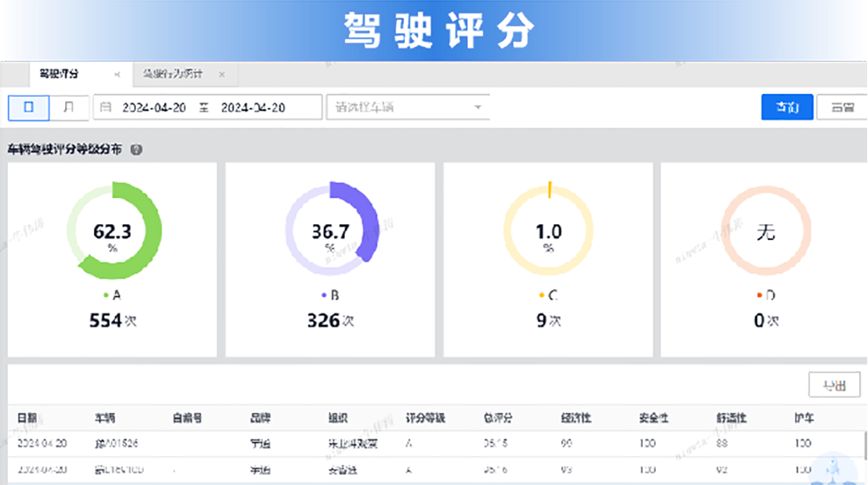This screenshot has width=868, height=485.
Task: Open help icon beside 车辆驾驶评分等级分布
Action: (136, 149)
